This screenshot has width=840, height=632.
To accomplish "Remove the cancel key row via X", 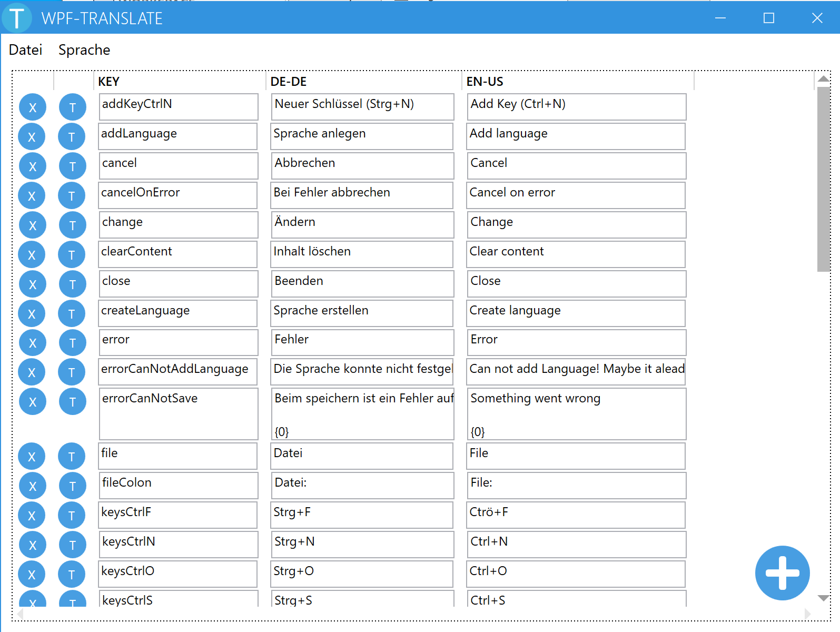I will pyautogui.click(x=33, y=166).
